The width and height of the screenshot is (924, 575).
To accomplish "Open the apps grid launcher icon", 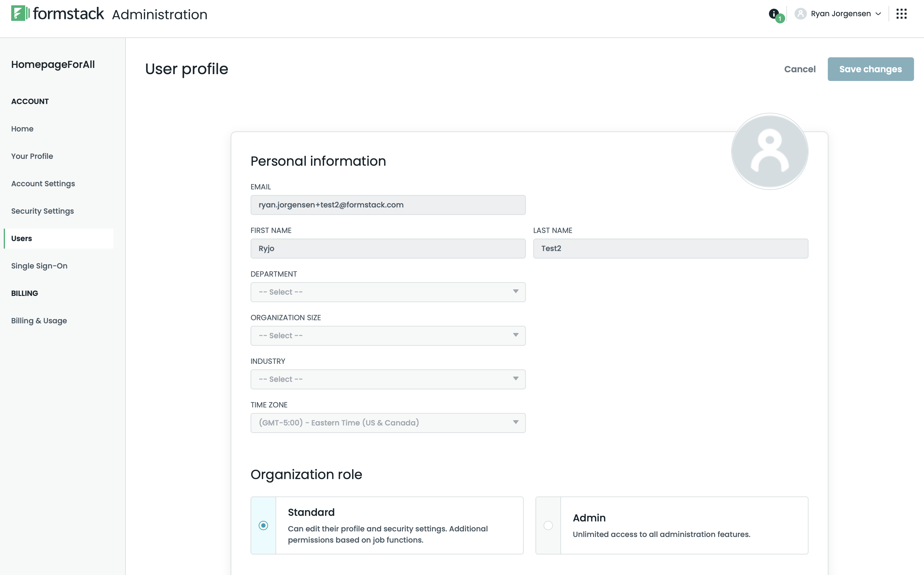I will 901,14.
